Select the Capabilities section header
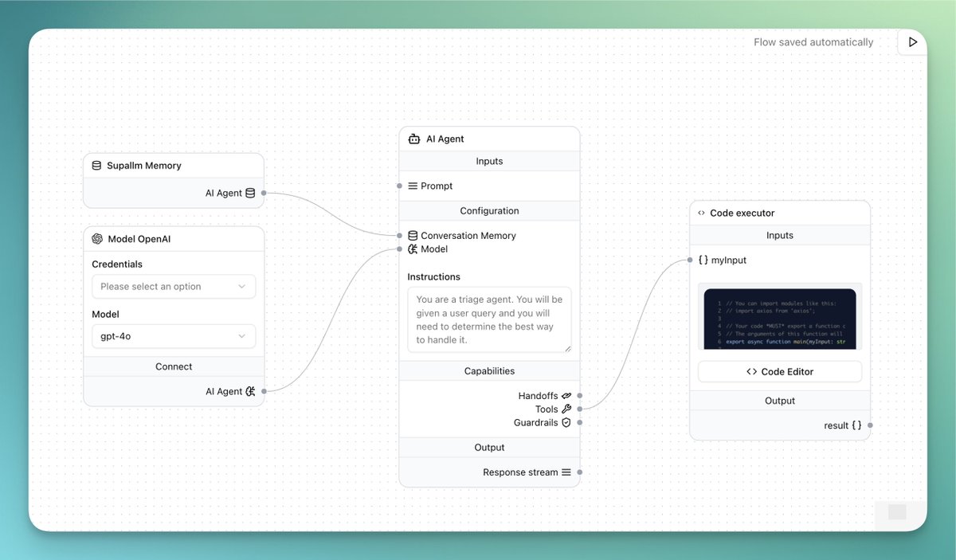 coord(489,370)
